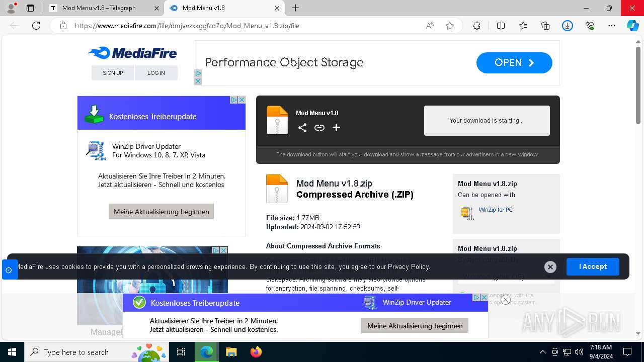Copy link icon for Mod Menu v1.8
This screenshot has width=644, height=362.
(x=319, y=128)
